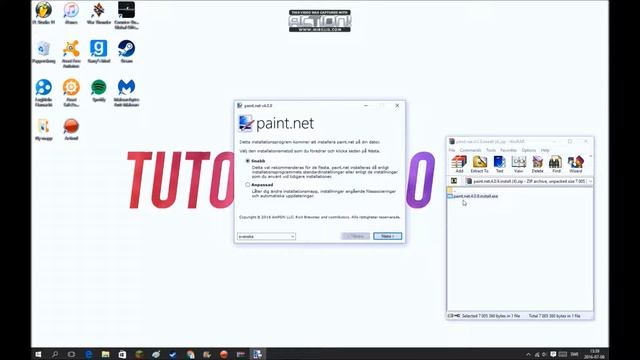Screen dimensions: 640x360
Task: Click the Test icon in WinRAR toolbar
Action: [499, 164]
